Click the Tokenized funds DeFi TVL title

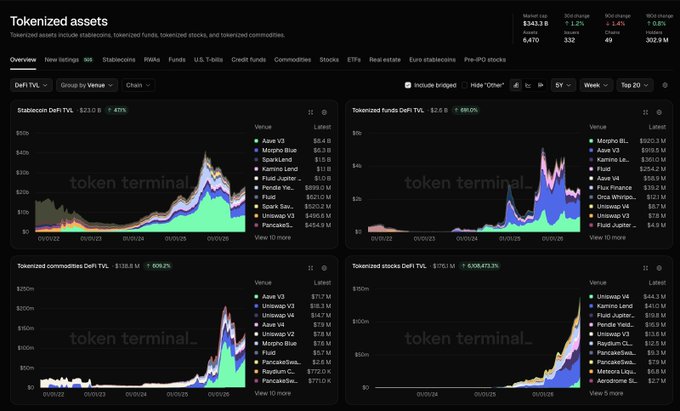pyautogui.click(x=388, y=110)
